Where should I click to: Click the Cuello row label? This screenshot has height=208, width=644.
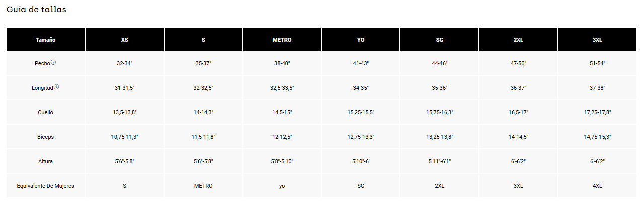(x=45, y=112)
